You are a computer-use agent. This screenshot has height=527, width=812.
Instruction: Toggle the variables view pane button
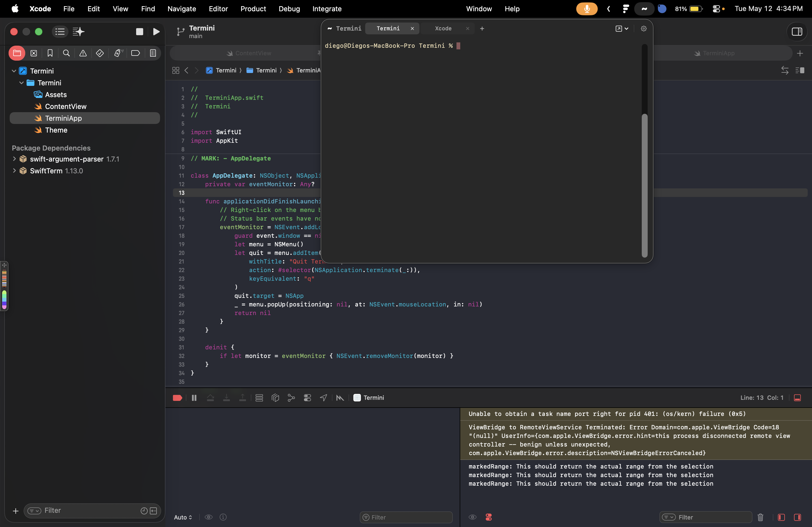click(x=781, y=517)
